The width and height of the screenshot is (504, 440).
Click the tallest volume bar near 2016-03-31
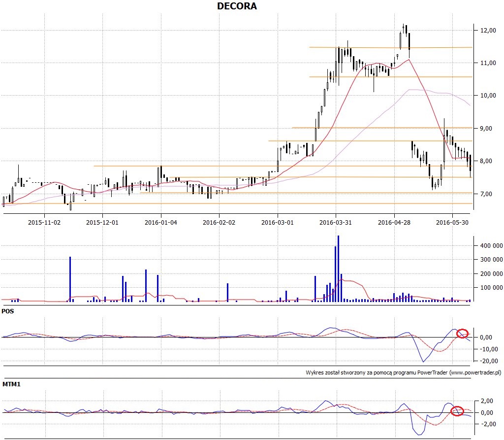338,269
